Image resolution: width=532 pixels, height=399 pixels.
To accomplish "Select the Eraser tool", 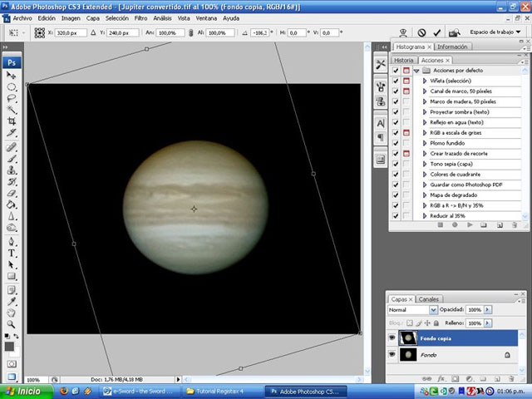I will point(11,194).
